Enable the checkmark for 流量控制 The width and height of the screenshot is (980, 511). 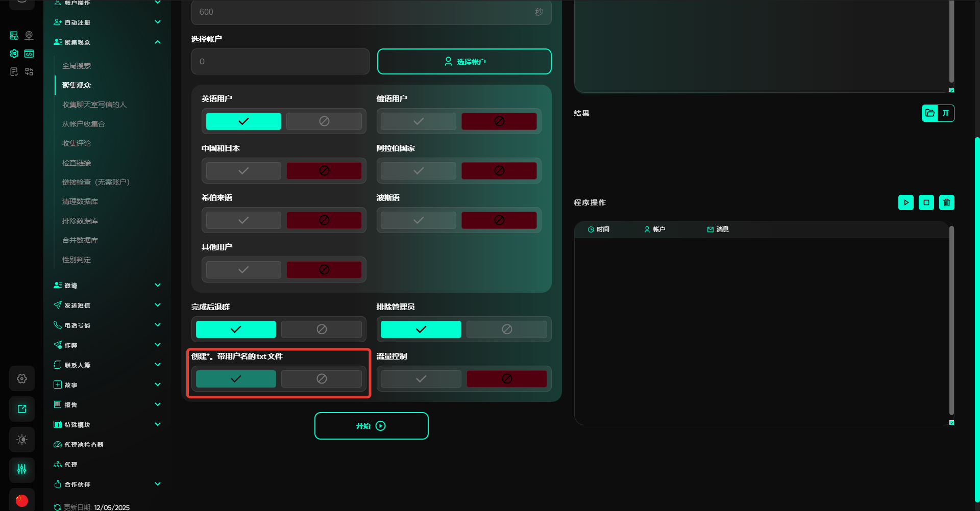coord(421,379)
